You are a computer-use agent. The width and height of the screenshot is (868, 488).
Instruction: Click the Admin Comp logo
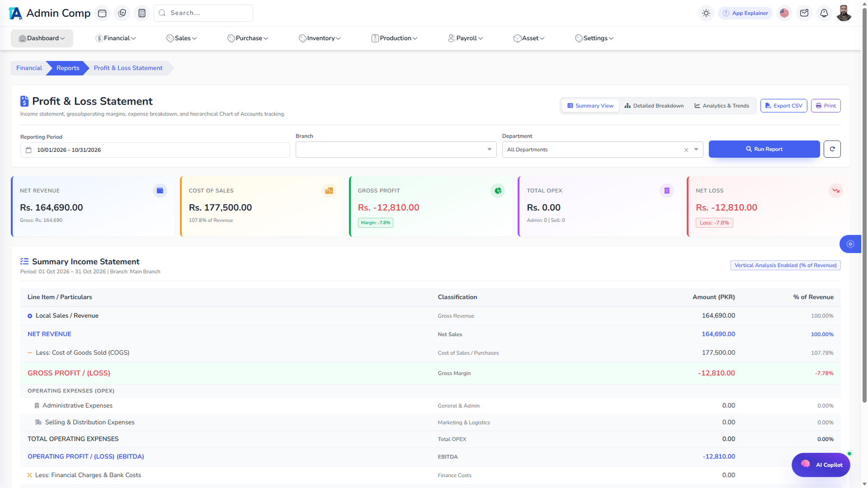pyautogui.click(x=50, y=13)
